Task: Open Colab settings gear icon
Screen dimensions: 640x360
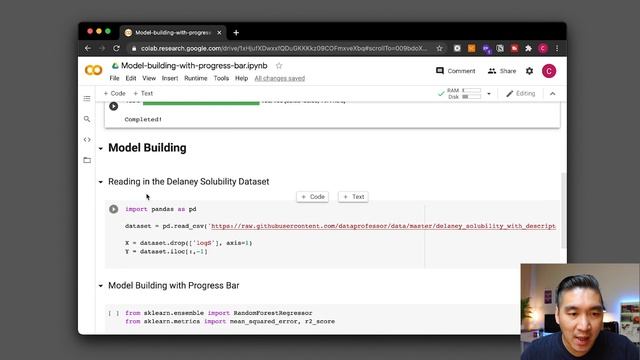Action: pos(529,71)
